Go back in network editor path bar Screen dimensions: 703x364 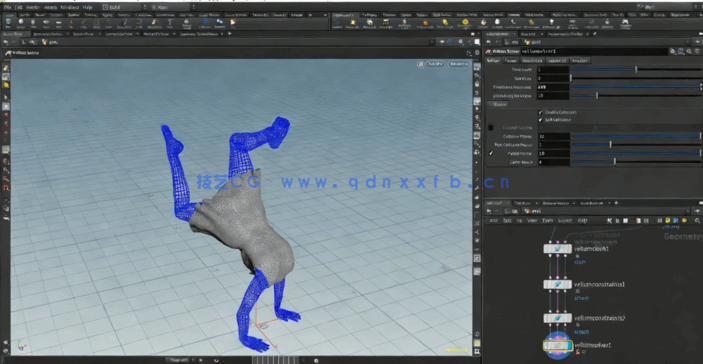click(489, 211)
